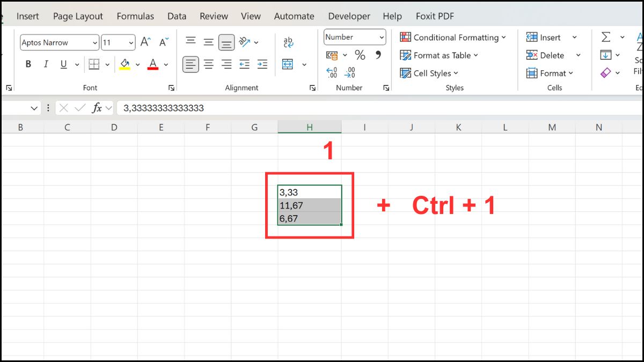Screen dimensions: 644x362
Task: Open the Page Layout tab
Action: (x=78, y=16)
